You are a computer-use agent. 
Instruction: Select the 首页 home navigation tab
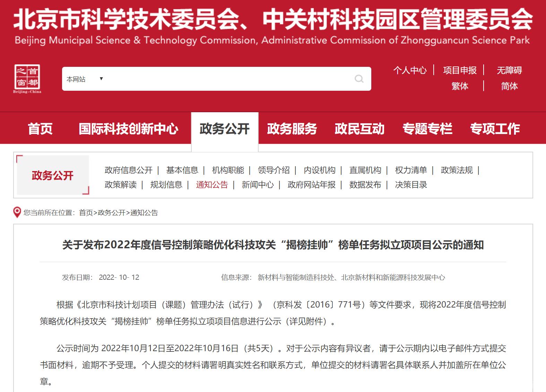coord(40,128)
